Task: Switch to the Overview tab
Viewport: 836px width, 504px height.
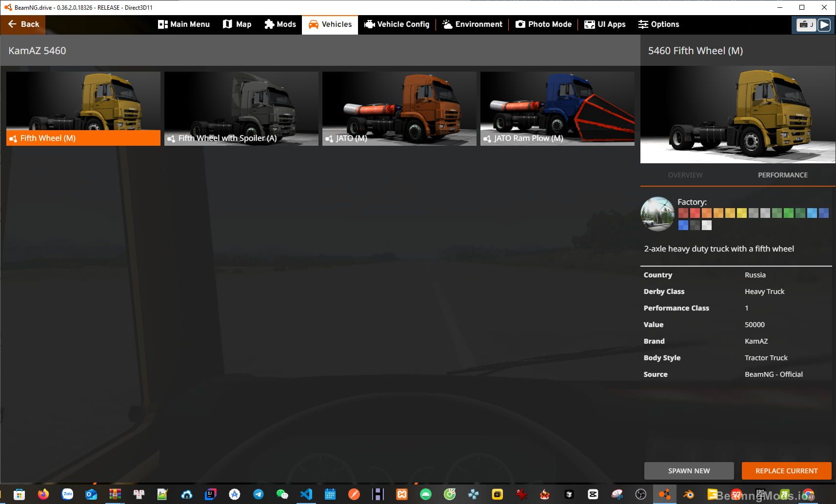Action: [x=685, y=175]
